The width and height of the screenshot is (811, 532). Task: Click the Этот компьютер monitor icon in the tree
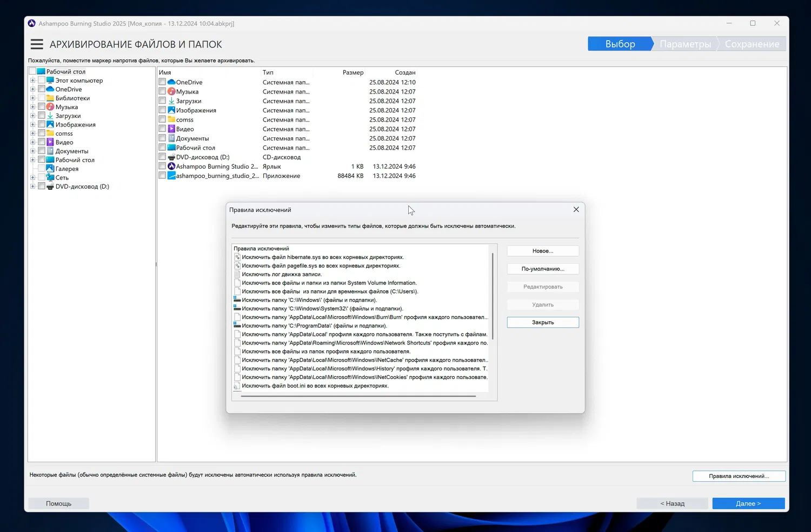tap(50, 81)
